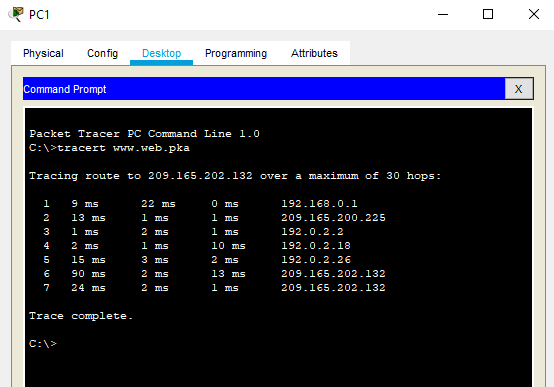Click the 'Tracing route to 209.165.202.132' line
The width and height of the screenshot is (554, 387).
tap(235, 176)
